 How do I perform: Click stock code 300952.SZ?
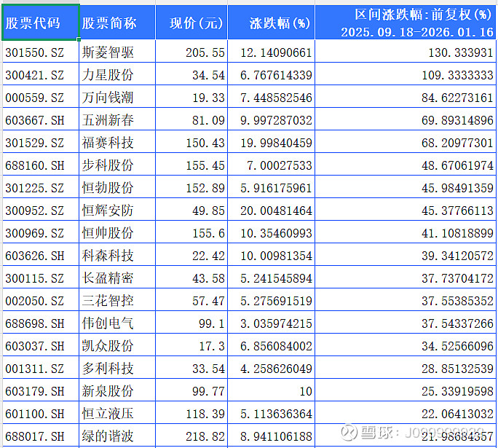35,211
